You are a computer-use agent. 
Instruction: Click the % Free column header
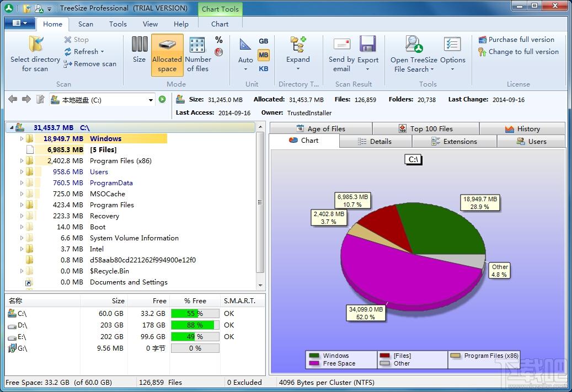coord(195,301)
